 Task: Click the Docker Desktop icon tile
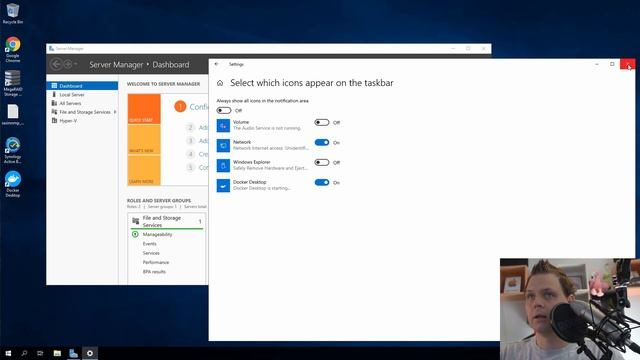[223, 185]
